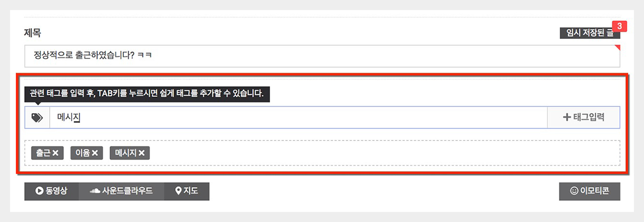This screenshot has height=222, width=644.
Task: Open the 사운드클라우드 embed option
Action: coord(121,191)
